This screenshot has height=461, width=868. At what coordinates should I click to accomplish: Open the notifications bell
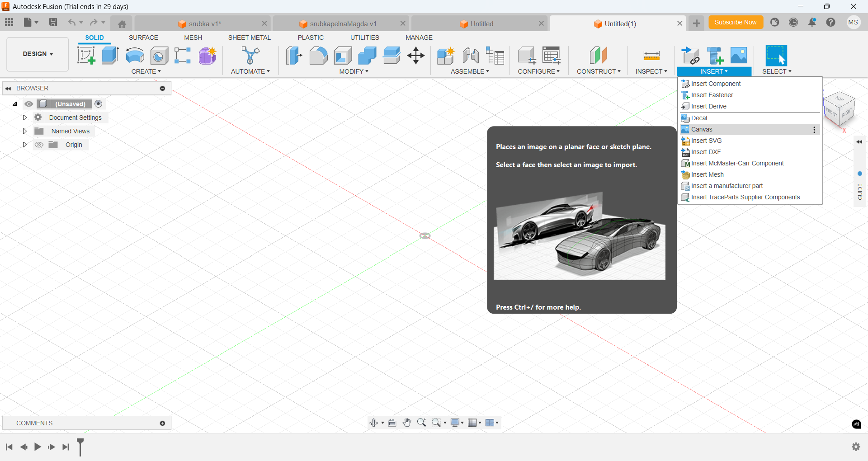point(812,22)
